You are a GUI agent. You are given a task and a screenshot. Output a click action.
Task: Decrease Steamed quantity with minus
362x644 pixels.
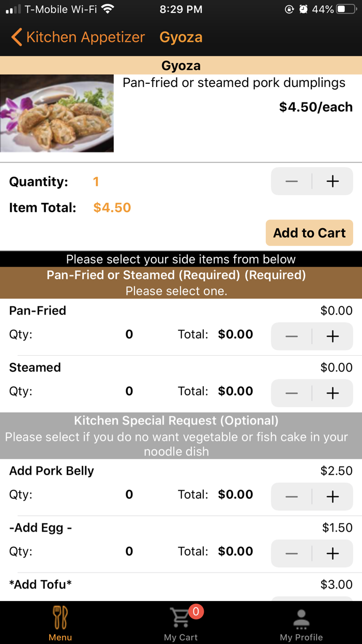[x=291, y=393]
